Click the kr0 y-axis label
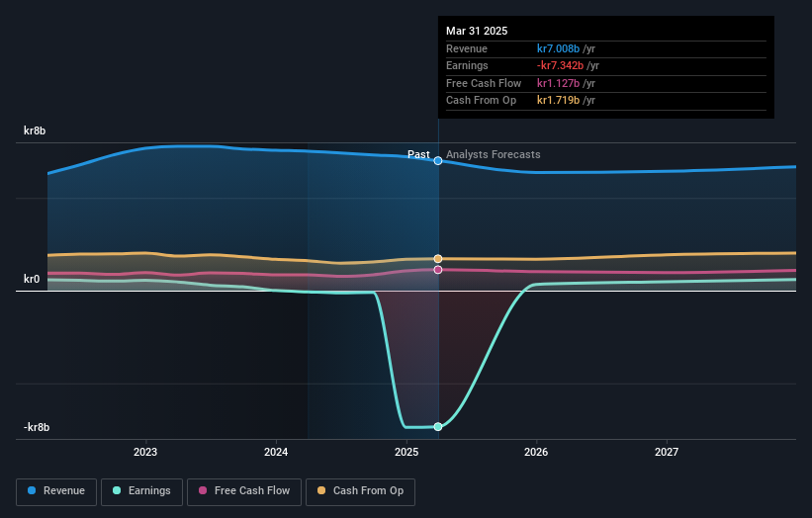The width and height of the screenshot is (812, 518). click(x=32, y=280)
